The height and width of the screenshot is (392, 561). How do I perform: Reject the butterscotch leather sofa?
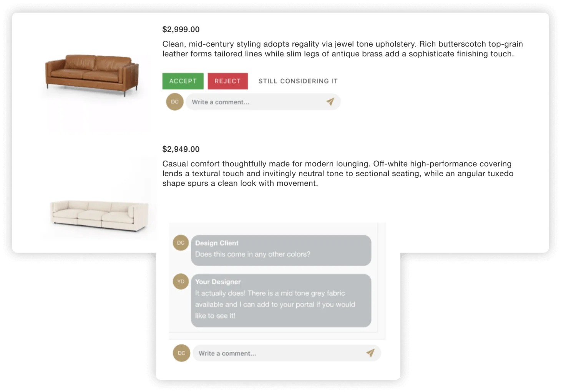tap(227, 81)
